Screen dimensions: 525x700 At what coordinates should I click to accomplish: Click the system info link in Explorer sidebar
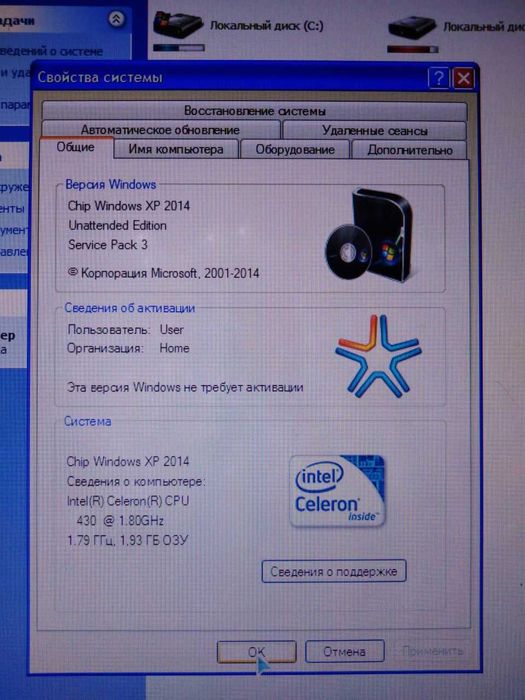[x=51, y=51]
